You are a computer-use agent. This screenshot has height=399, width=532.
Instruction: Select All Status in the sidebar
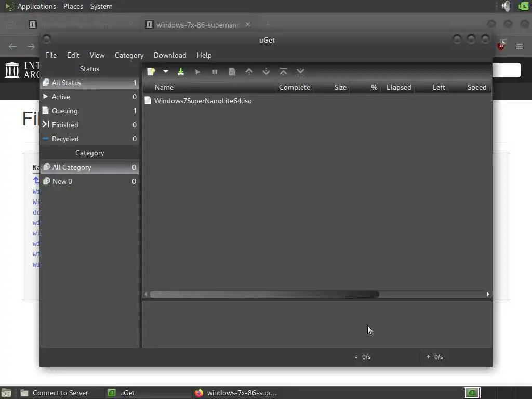89,83
